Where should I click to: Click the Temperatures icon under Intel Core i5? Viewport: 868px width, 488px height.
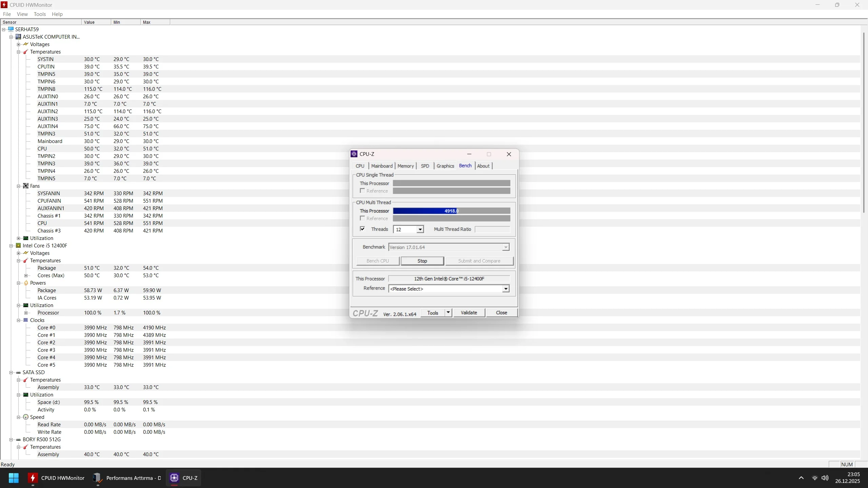(26, 260)
